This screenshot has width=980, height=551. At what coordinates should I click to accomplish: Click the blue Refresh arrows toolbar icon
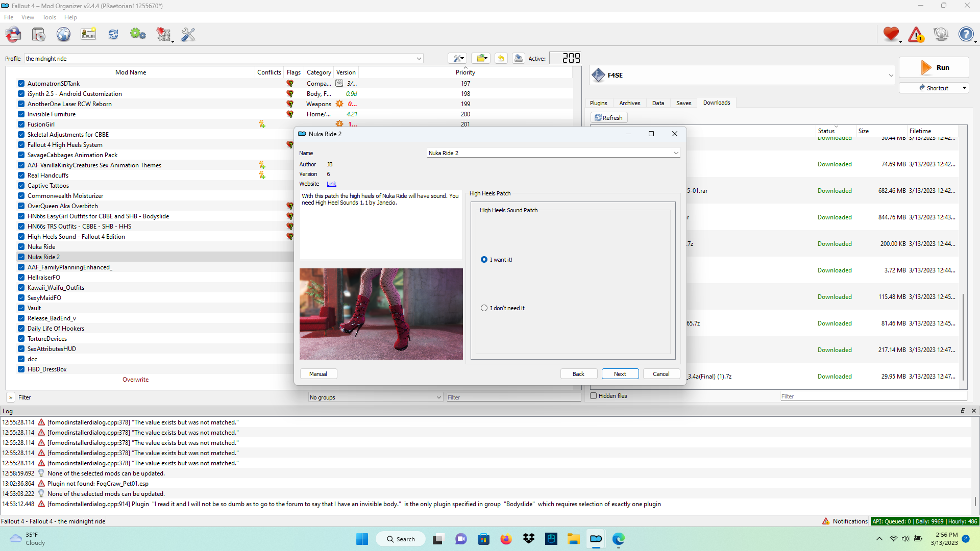pyautogui.click(x=113, y=34)
